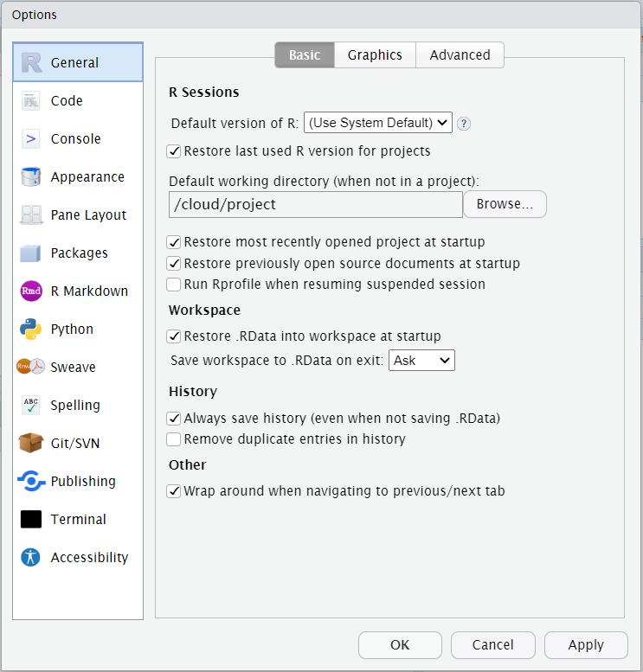Click the help icon beside R version
Screen dimensions: 643x672
point(464,124)
